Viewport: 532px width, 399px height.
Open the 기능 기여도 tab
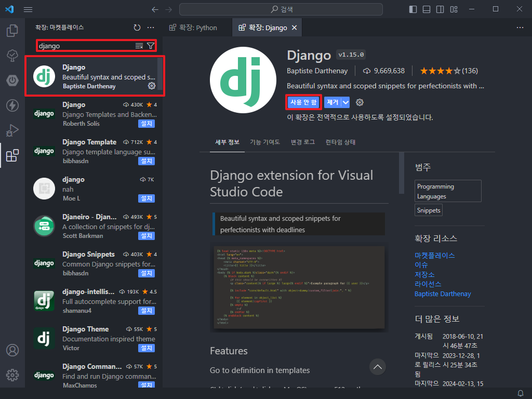pyautogui.click(x=265, y=142)
